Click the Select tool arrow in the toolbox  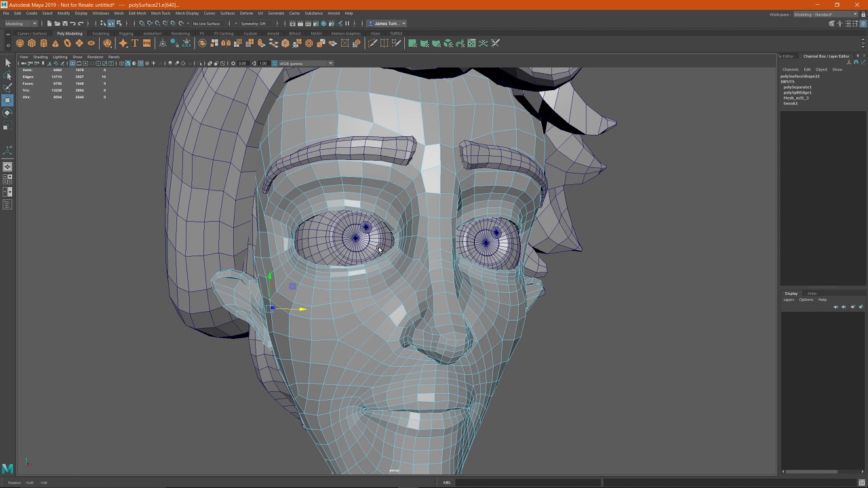pyautogui.click(x=7, y=63)
